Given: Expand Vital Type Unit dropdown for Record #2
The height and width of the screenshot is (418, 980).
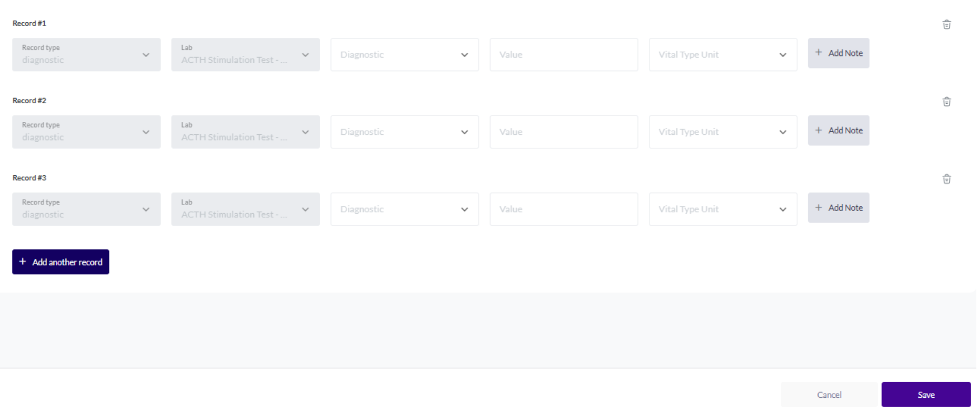Looking at the screenshot, I should pyautogui.click(x=723, y=132).
